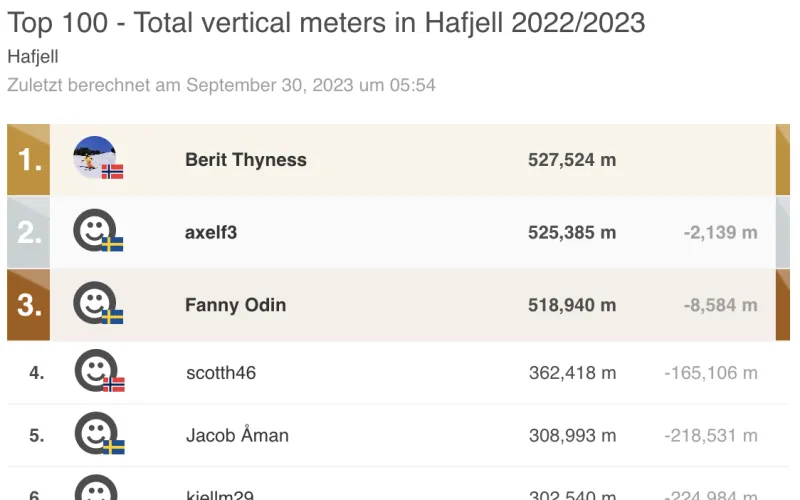Click the Top 100 Total vertical meters heading
The height and width of the screenshot is (500, 800).
coord(326,21)
